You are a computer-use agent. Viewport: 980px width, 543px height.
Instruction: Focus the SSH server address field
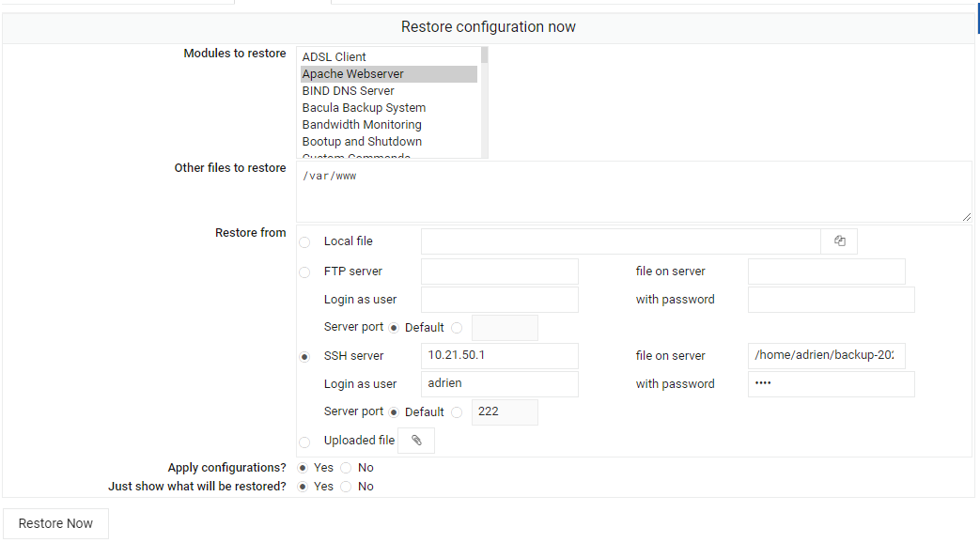coord(499,356)
